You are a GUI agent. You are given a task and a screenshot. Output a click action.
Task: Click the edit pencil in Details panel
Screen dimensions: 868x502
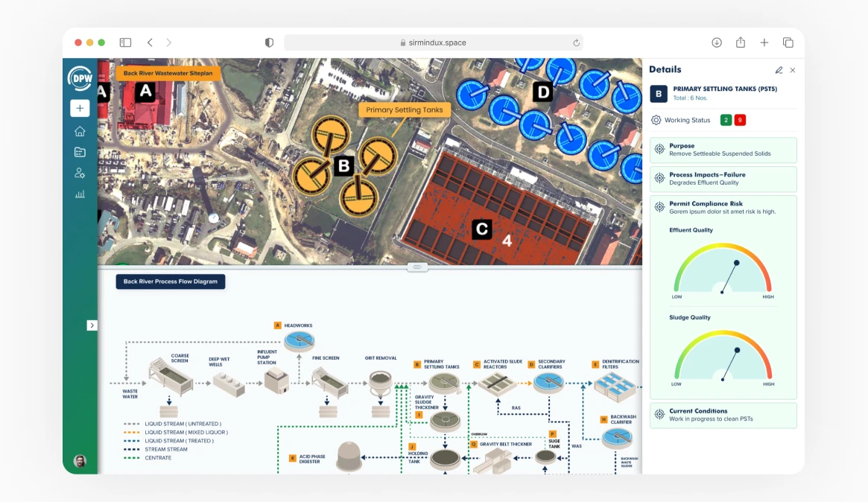pos(779,70)
